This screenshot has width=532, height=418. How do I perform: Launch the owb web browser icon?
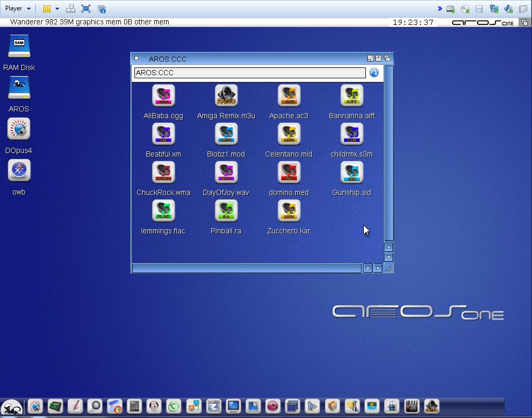(x=19, y=171)
